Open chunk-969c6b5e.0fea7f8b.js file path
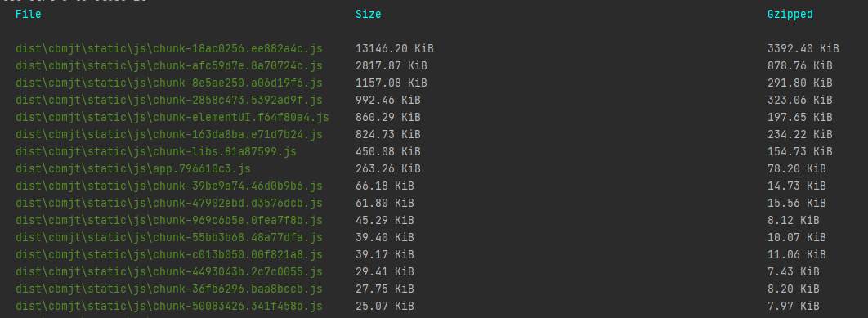 169,221
